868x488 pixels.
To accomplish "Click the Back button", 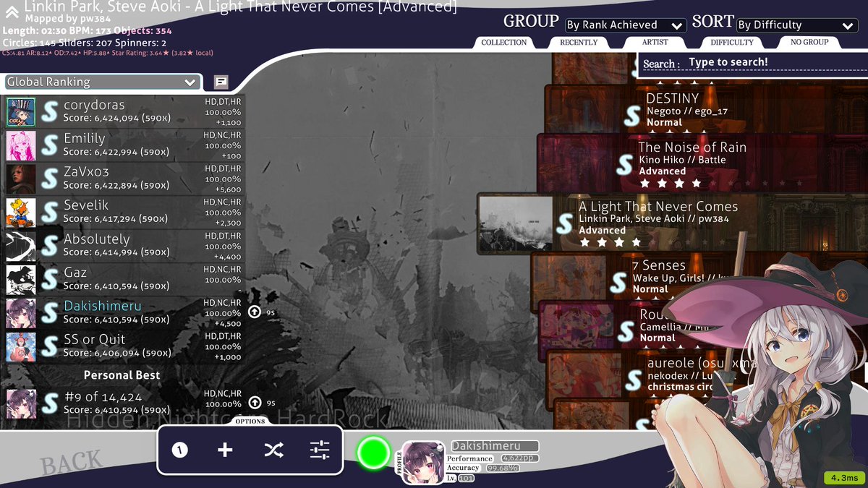I will click(x=71, y=463).
